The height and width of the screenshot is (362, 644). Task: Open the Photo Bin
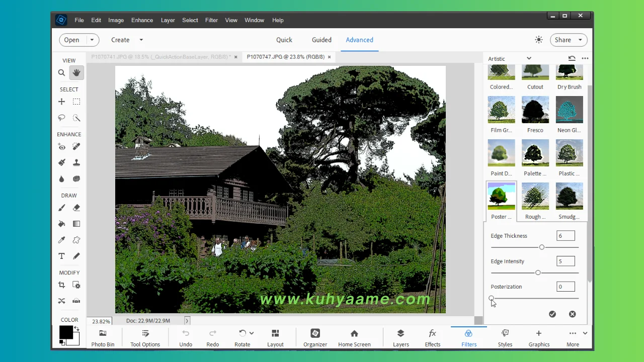[x=103, y=338]
